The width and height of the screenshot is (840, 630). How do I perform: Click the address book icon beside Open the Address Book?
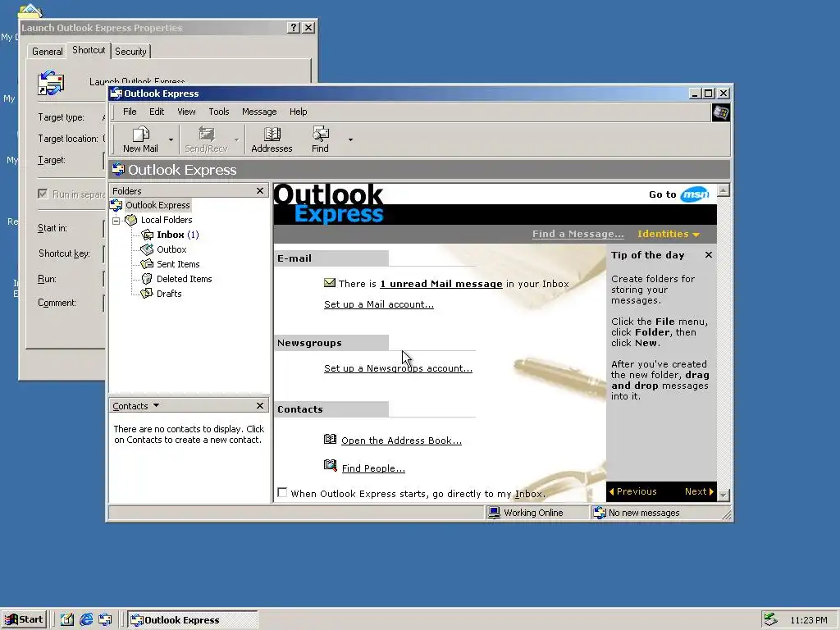point(330,440)
